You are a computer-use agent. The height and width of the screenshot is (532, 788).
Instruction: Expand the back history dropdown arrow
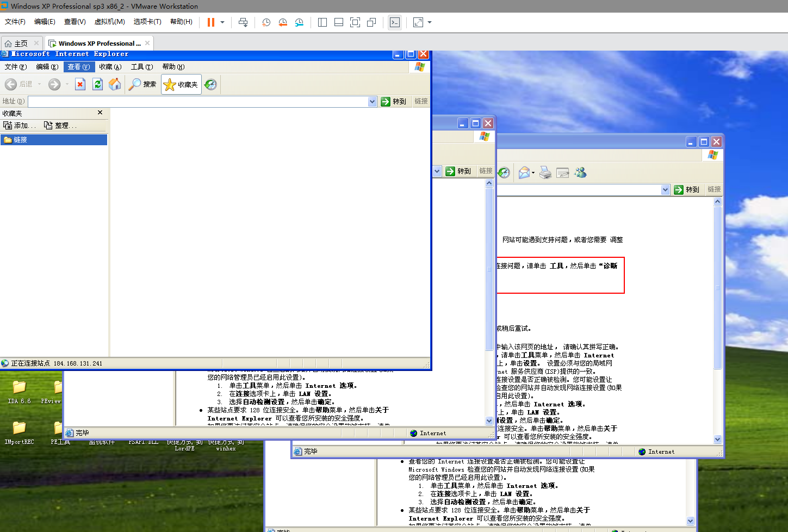coord(39,84)
